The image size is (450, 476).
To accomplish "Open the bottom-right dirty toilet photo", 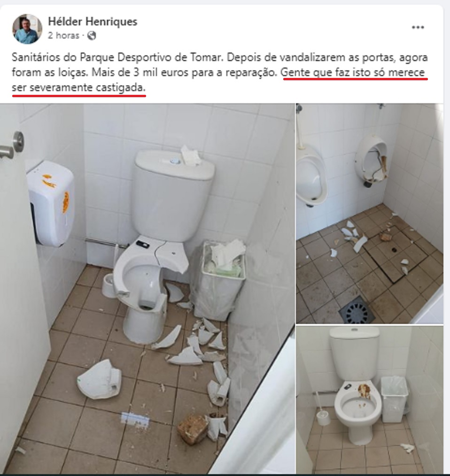I will click(370, 399).
